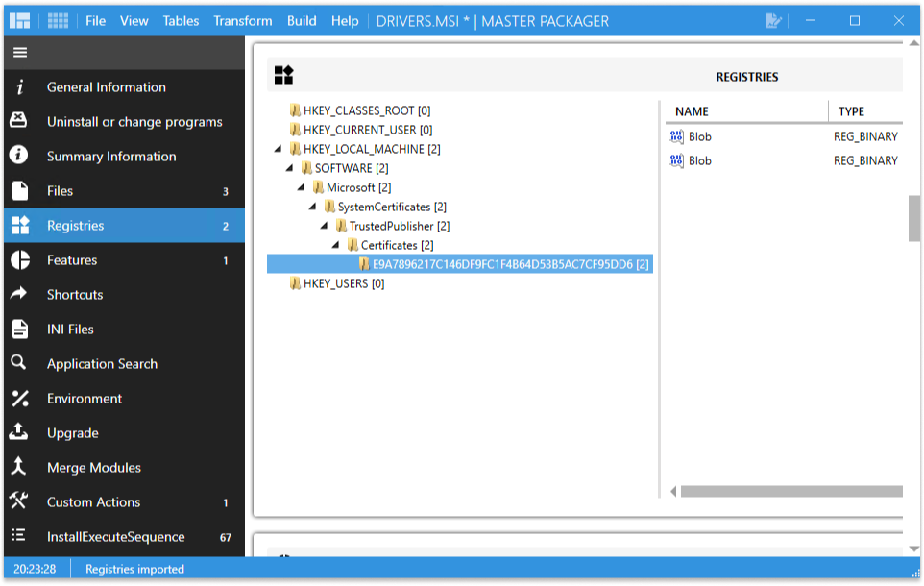This screenshot has height=586, width=924.
Task: Click the HKEY_CURRENT_USER folder icon
Action: pos(295,130)
